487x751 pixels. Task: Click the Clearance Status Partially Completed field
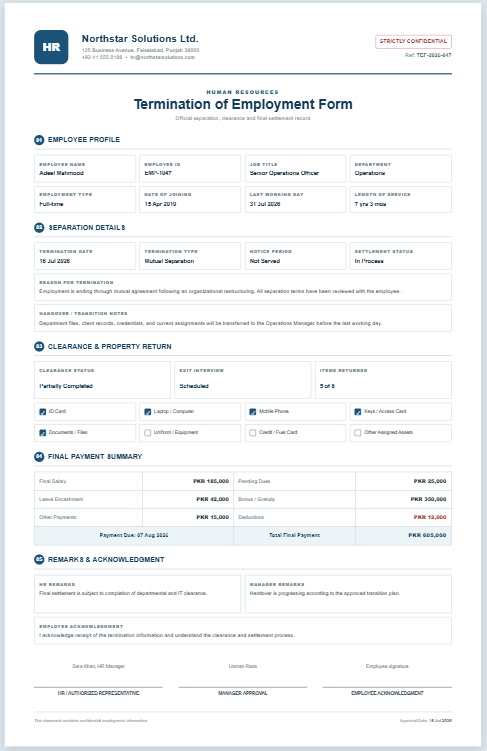click(102, 380)
